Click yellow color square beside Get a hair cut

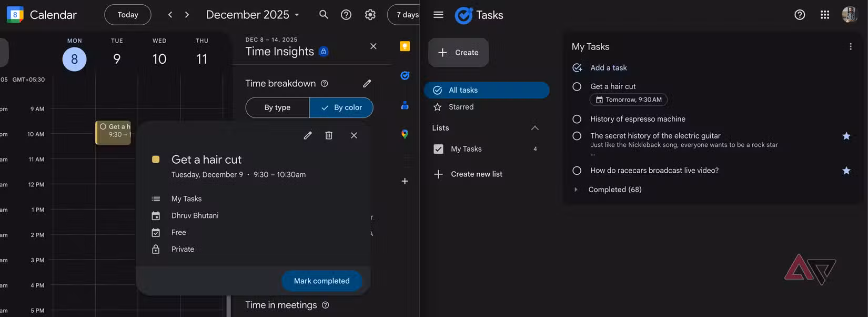156,160
